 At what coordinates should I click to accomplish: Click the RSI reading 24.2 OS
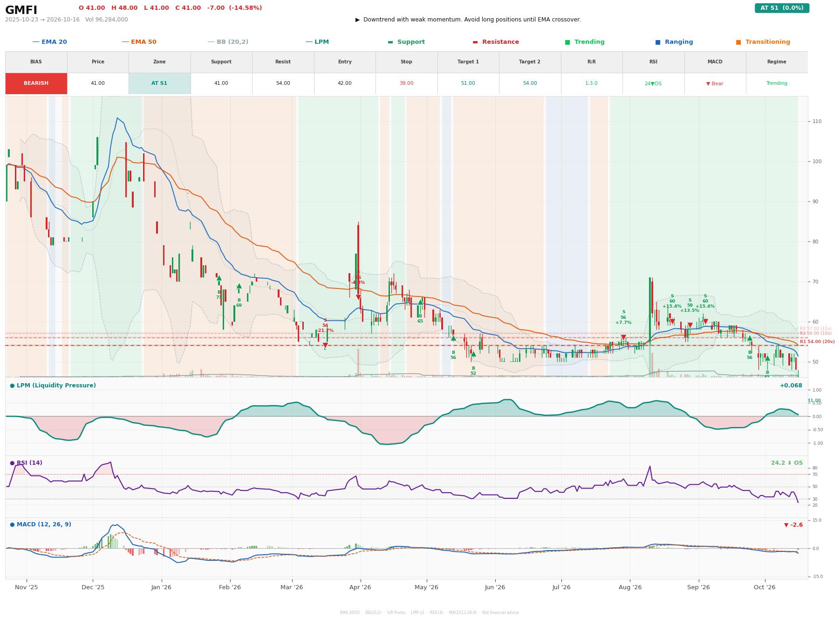point(787,463)
